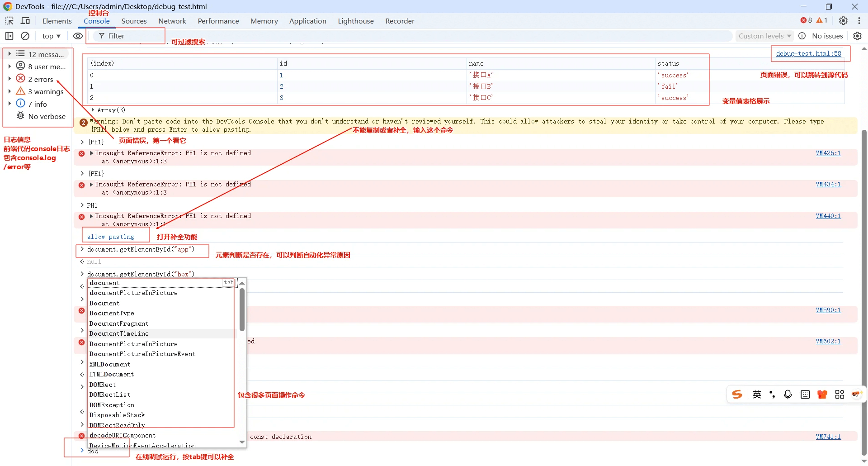Click the red error count badge
The height and width of the screenshot is (466, 868).
(x=806, y=20)
